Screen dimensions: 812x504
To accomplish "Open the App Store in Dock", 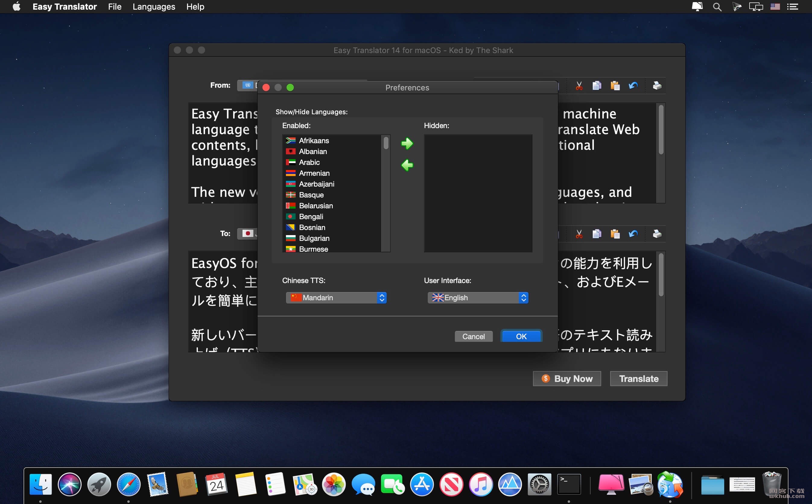I will tap(422, 484).
